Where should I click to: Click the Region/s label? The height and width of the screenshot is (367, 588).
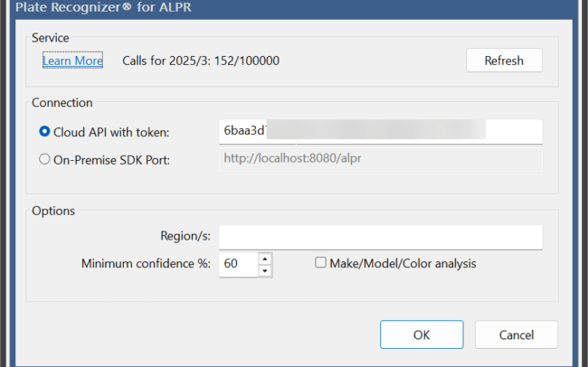(185, 236)
